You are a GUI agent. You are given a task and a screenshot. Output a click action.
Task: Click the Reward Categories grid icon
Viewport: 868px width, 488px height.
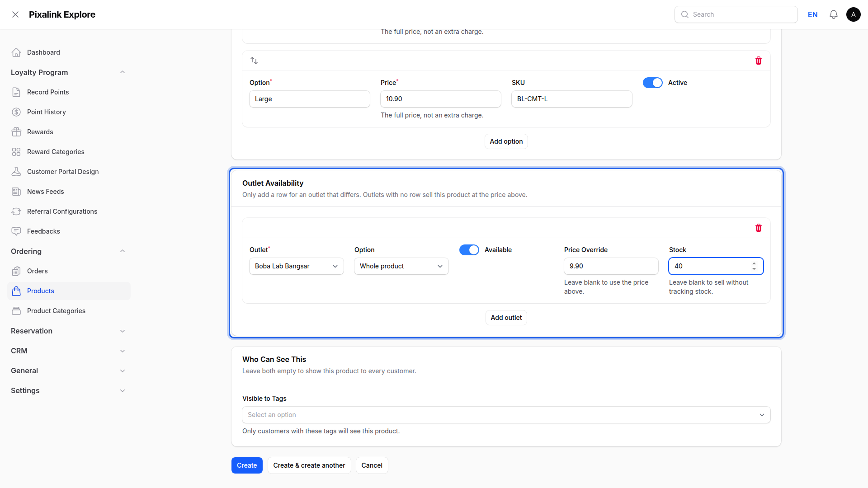16,152
